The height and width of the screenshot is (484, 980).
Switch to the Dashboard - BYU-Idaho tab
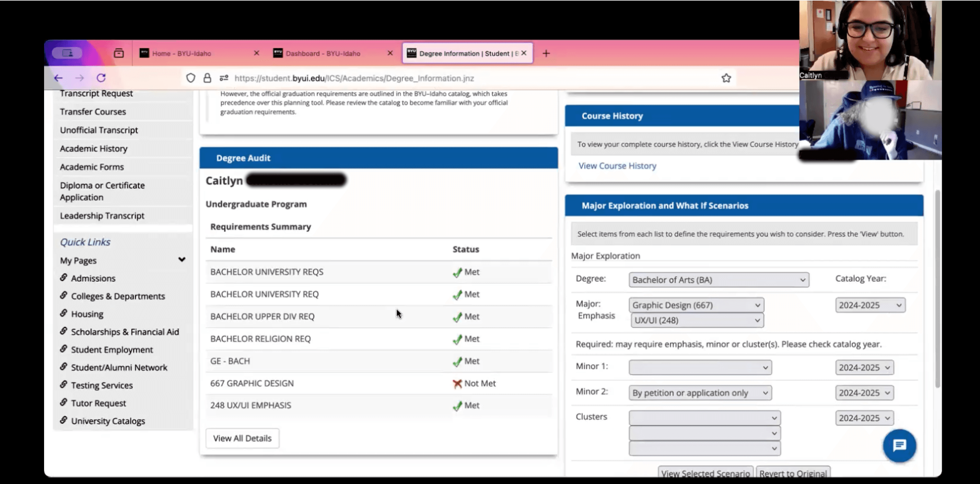(322, 53)
